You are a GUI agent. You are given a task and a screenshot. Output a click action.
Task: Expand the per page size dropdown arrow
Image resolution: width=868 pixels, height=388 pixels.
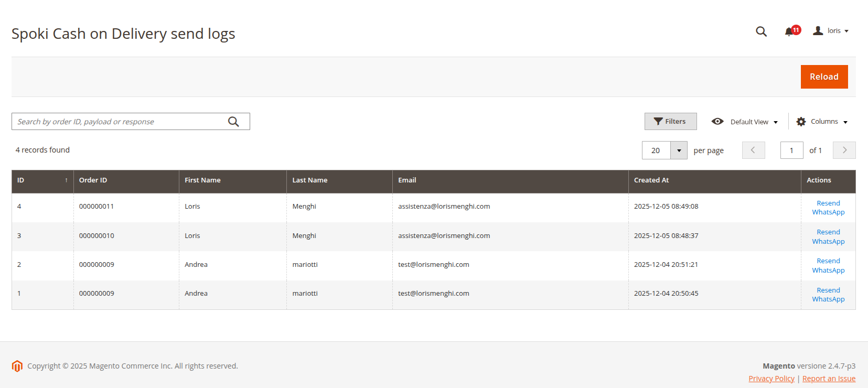(x=679, y=150)
